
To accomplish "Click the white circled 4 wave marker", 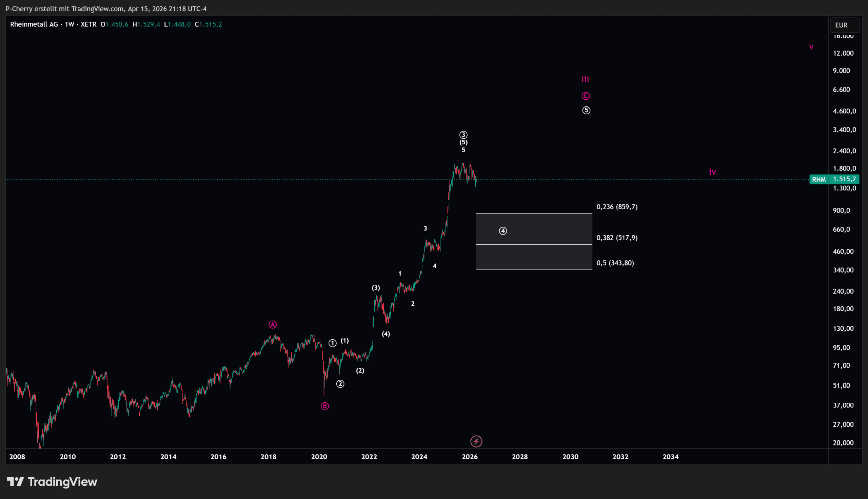I will 503,231.
